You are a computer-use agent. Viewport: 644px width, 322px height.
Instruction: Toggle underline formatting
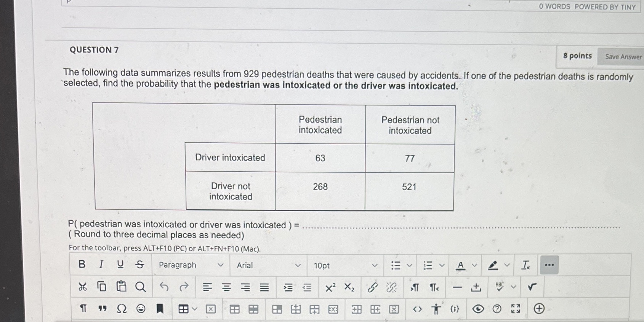point(120,264)
